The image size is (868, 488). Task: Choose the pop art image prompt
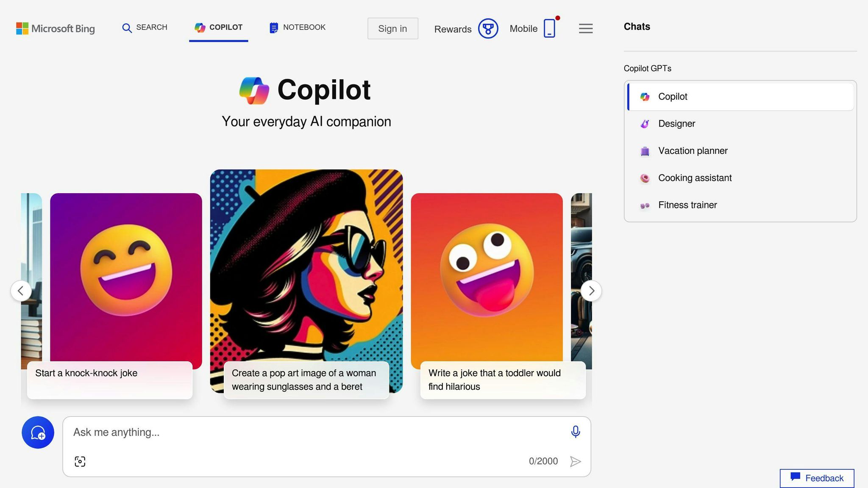306,380
